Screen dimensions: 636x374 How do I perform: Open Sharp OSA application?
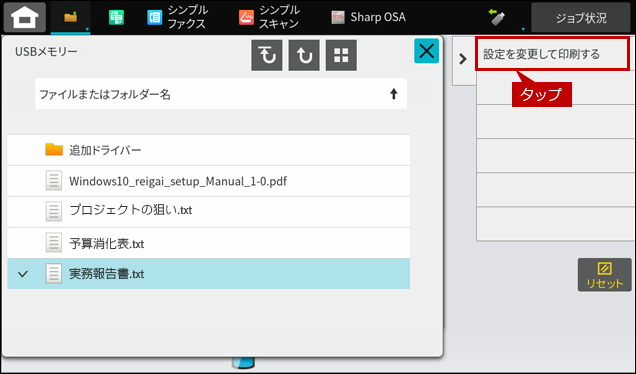[368, 17]
